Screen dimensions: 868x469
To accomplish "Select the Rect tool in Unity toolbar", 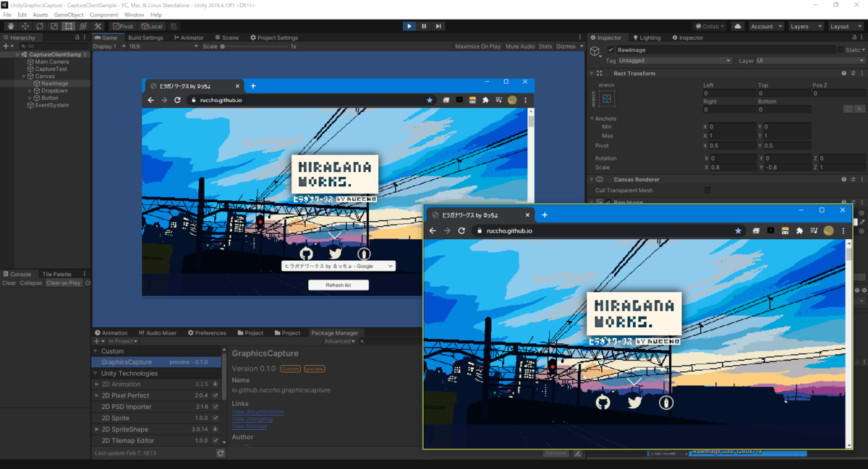I will 69,26.
